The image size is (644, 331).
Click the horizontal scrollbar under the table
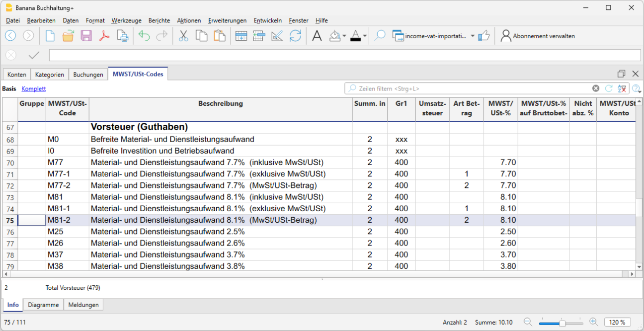(x=320, y=274)
